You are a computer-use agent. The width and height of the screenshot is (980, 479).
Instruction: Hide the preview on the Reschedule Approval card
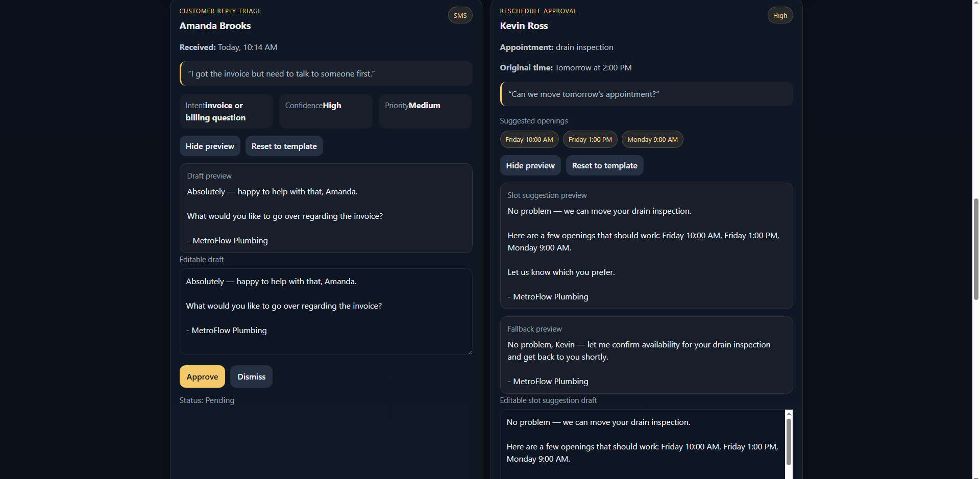pos(530,165)
